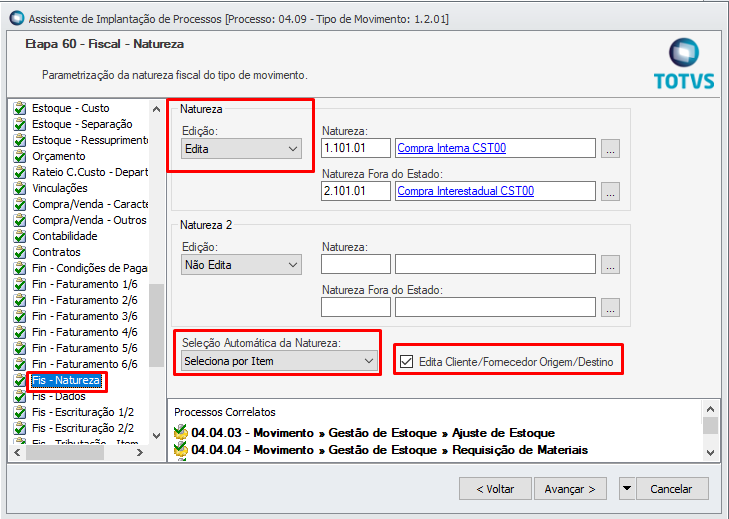Click checkmark icon beside Fis - Escrituração 2/2
Viewport: 729px width, 519px height.
point(20,428)
